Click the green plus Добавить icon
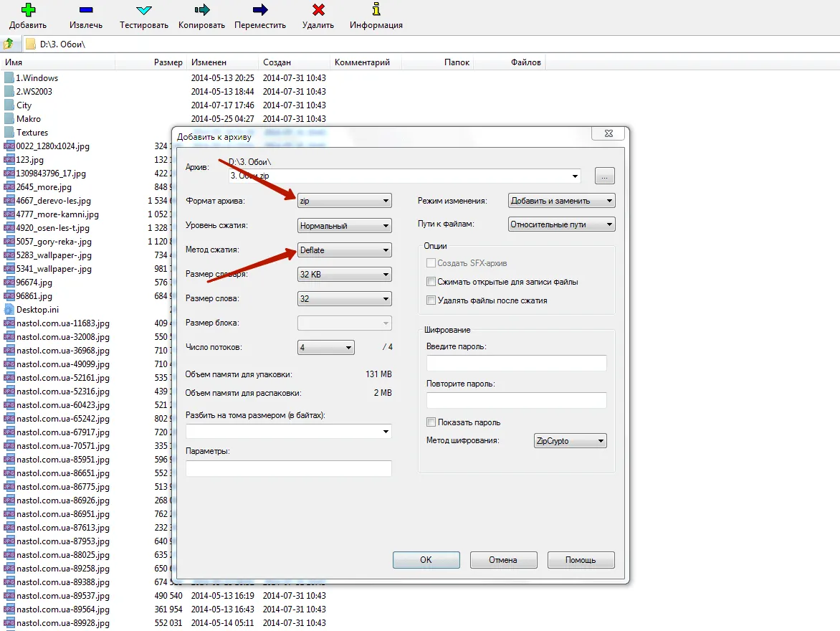The height and width of the screenshot is (631, 840). point(28,10)
